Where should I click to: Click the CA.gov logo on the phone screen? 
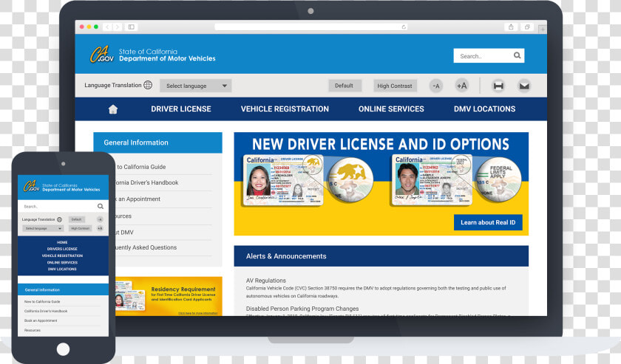tap(31, 186)
